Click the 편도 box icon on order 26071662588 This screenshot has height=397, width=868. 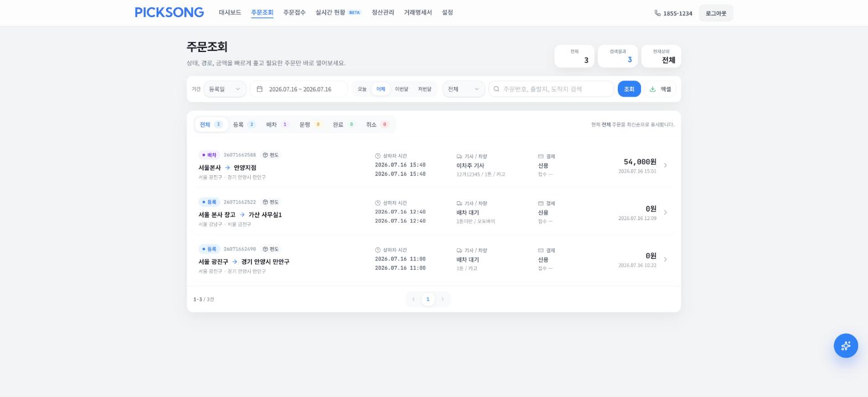(x=265, y=155)
